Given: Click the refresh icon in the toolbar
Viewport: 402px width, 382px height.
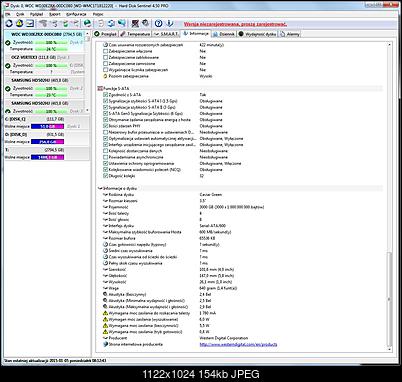Looking at the screenshot, I should (9, 23).
